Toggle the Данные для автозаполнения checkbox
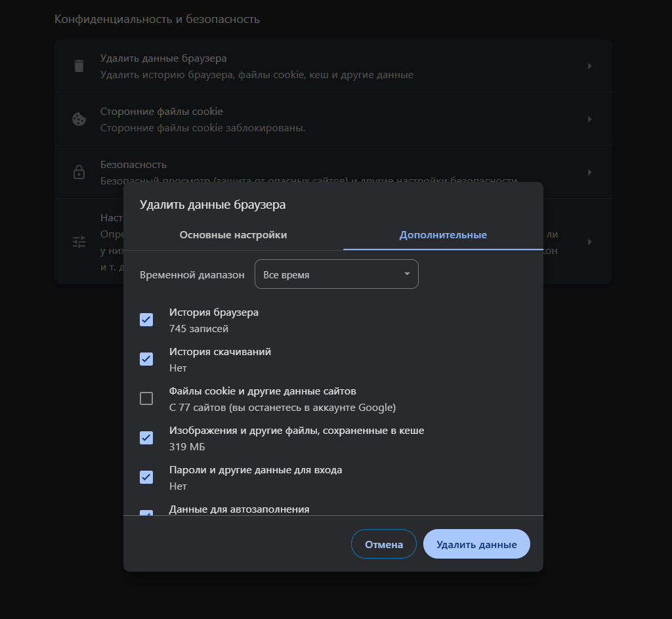The height and width of the screenshot is (619, 672). (x=146, y=512)
